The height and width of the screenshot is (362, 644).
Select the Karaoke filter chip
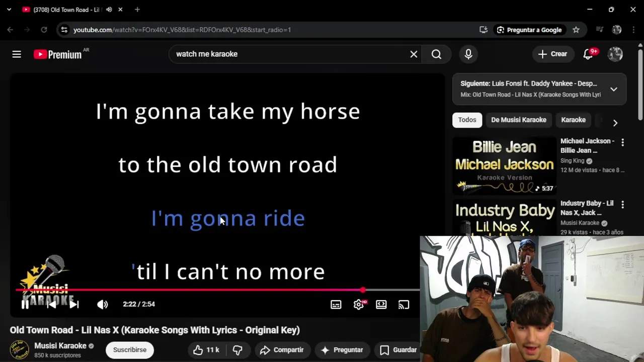573,120
